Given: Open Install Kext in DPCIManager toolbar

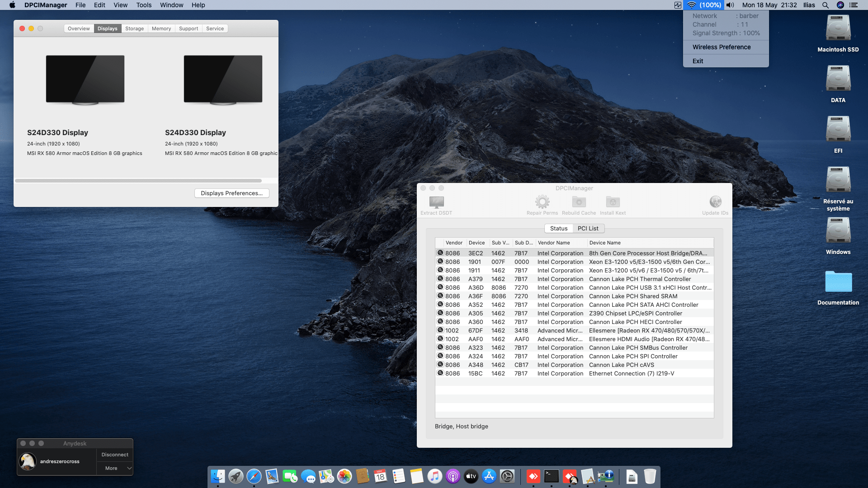Looking at the screenshot, I should (x=613, y=202).
